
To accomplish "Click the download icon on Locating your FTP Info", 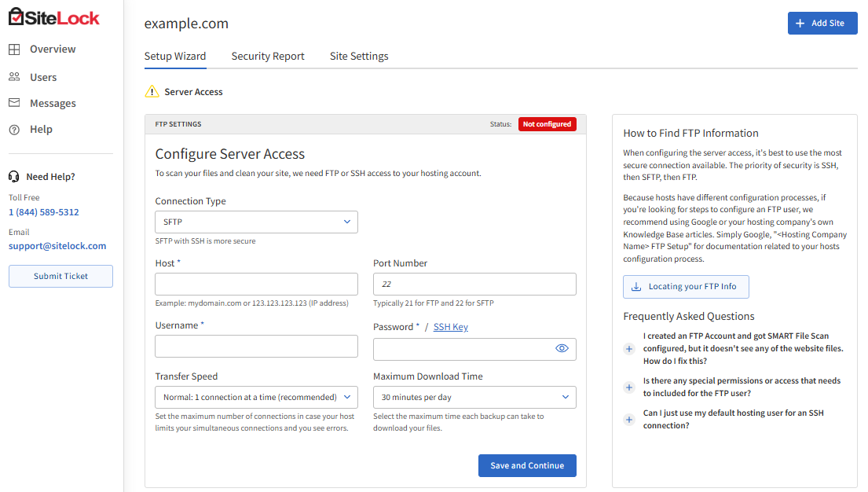I will [x=635, y=287].
